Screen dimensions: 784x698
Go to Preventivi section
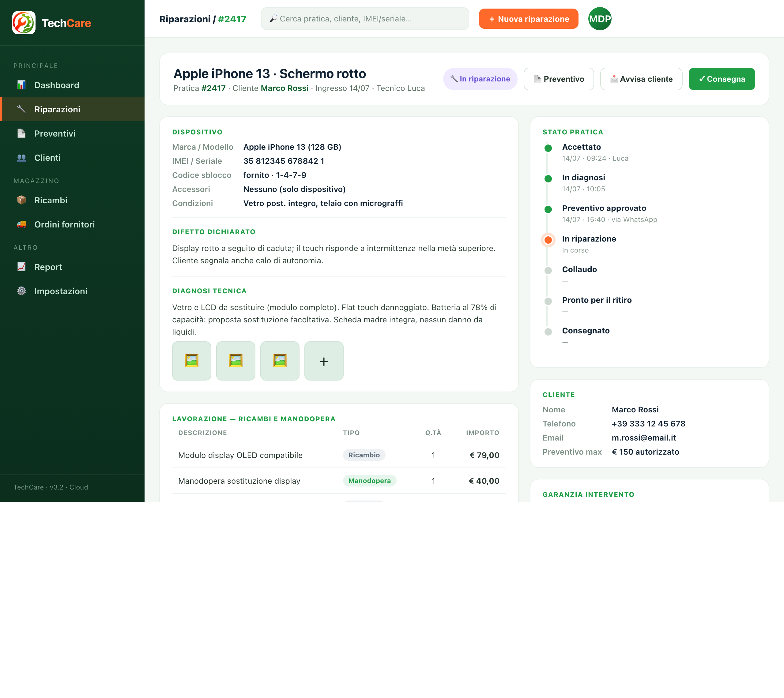click(x=72, y=133)
